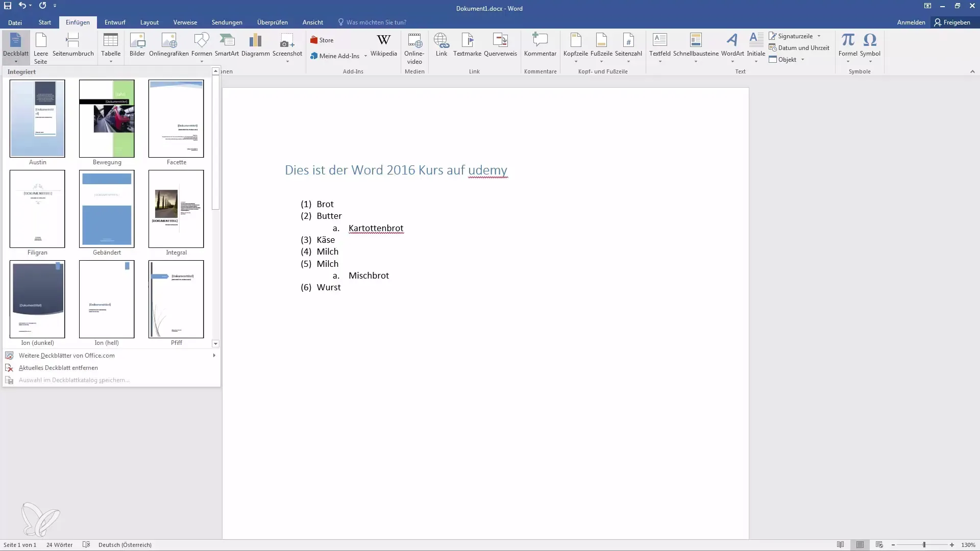Open the Datei tab

pos(15,22)
